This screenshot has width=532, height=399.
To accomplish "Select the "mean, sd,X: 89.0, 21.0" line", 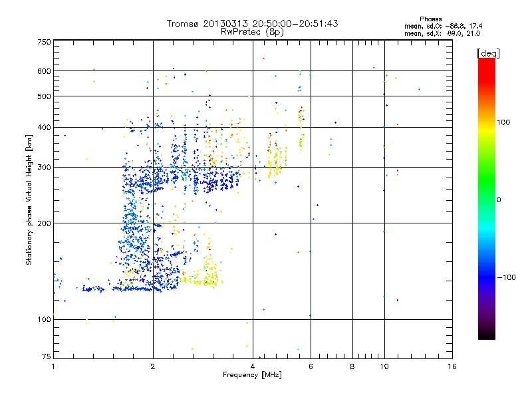I will point(442,33).
